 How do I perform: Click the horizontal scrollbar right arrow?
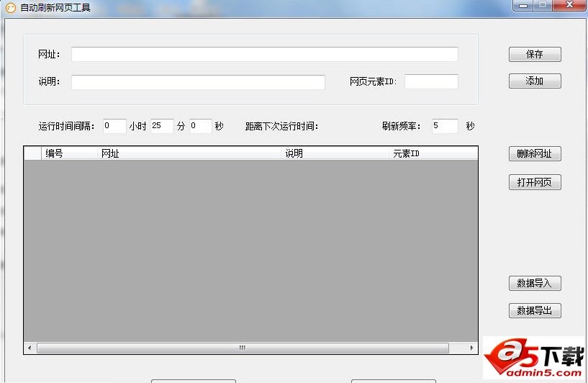coord(471,348)
